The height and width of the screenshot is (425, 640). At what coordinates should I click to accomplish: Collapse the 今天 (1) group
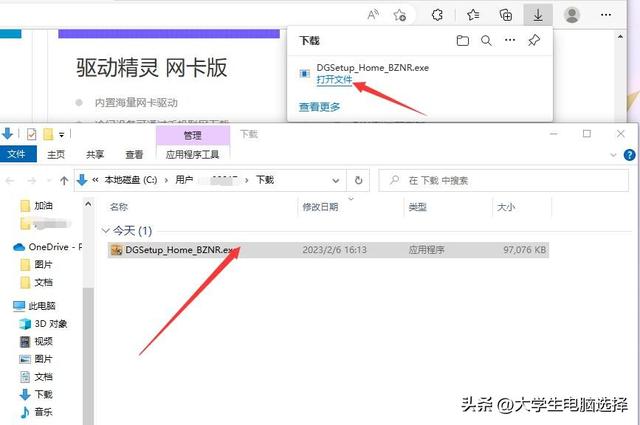coord(105,231)
